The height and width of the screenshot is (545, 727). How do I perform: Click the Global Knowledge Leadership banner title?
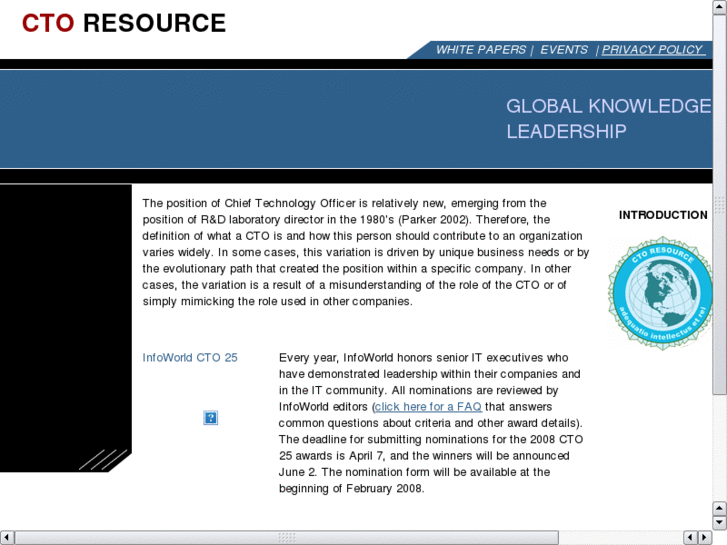tap(608, 119)
